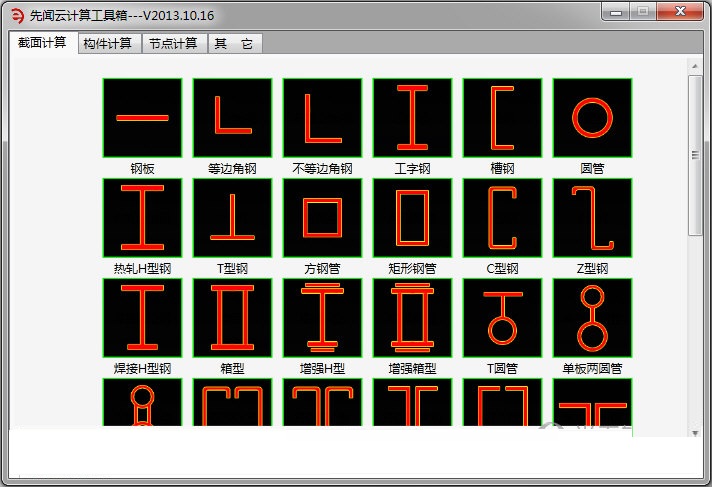The height and width of the screenshot is (487, 712).
Task: Click the scrollbar down arrow
Action: click(x=695, y=433)
